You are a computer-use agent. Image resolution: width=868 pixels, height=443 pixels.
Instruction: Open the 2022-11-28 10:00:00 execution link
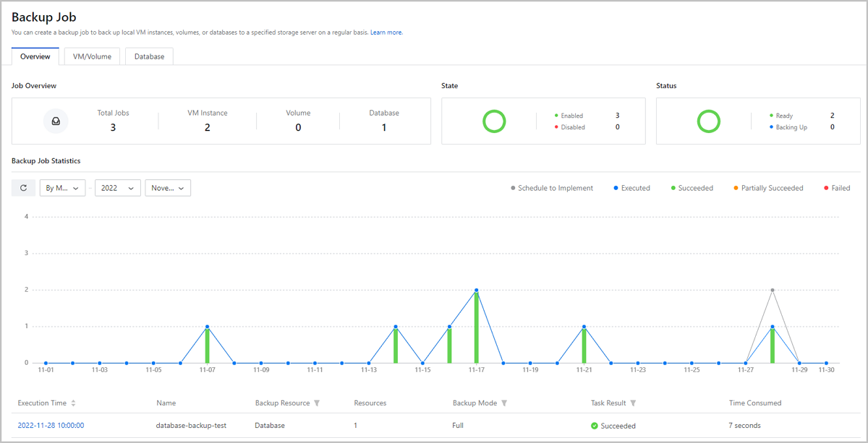coord(51,426)
